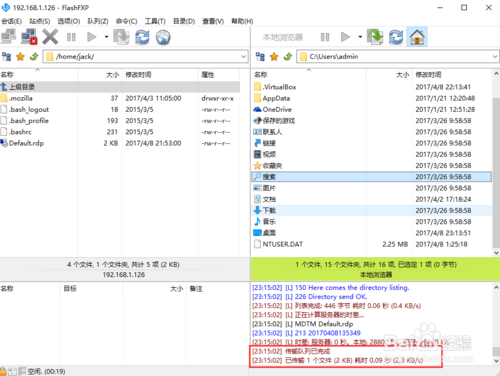The image size is (500, 376).
Task: Select the 收藏夹 folder
Action: [372, 166]
